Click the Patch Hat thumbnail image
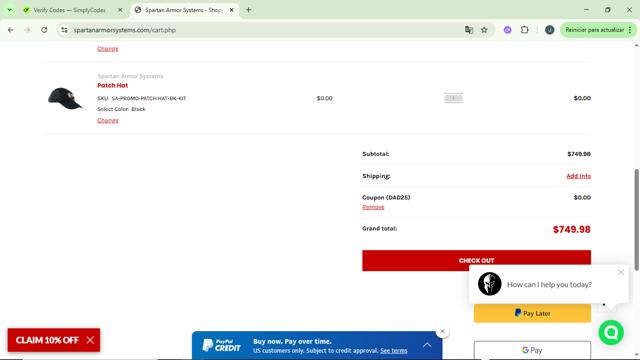Screen dimensions: 640x360 (x=65, y=98)
